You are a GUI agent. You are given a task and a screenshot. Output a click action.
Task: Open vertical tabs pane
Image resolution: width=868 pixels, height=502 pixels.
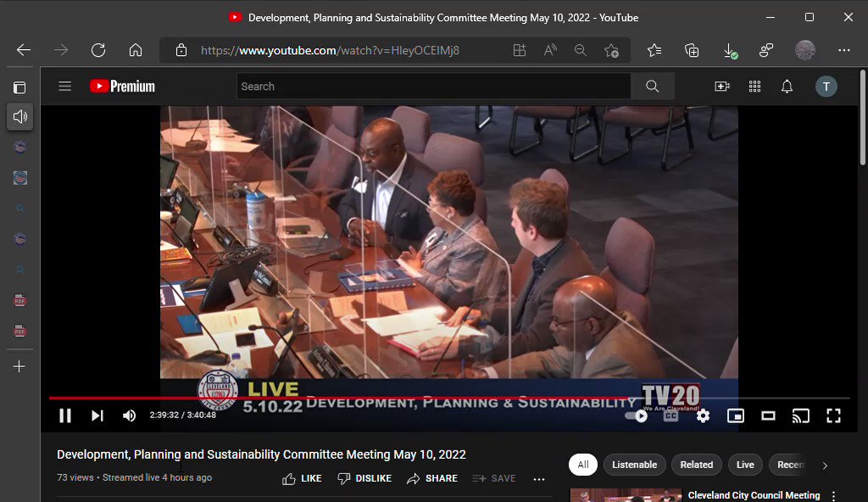(19, 87)
